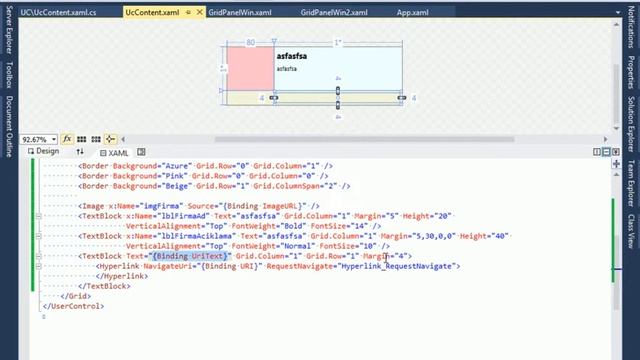Click the bottom margin handle of selected element
The height and width of the screenshot is (360, 640).
click(338, 105)
